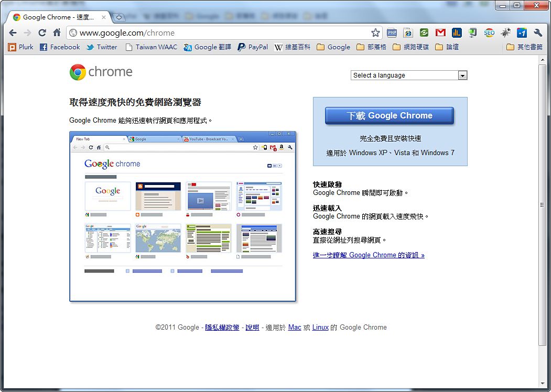Viewport: 551px width, 392px height.
Task: Click the 迅速載入 heading text
Action: 327,208
